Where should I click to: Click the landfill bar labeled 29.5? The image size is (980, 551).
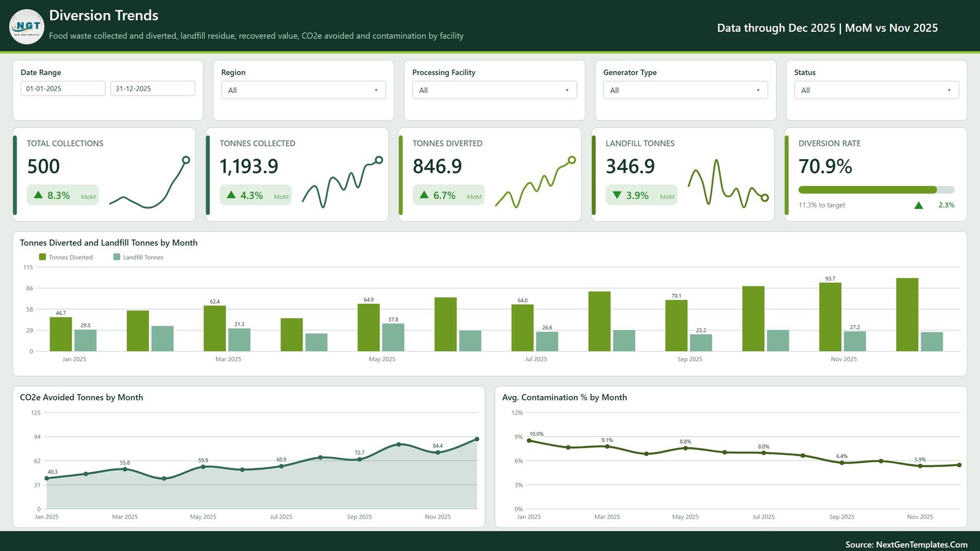[85, 340]
